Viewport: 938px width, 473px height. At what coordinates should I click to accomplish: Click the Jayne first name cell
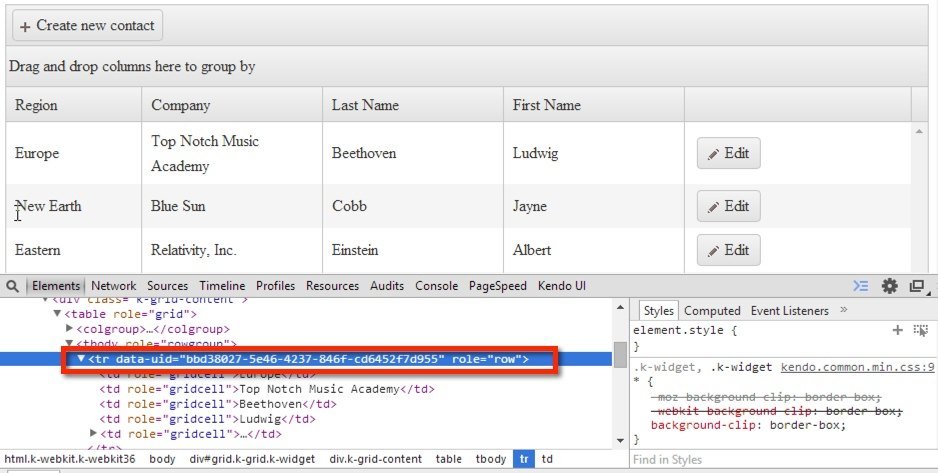pos(593,206)
